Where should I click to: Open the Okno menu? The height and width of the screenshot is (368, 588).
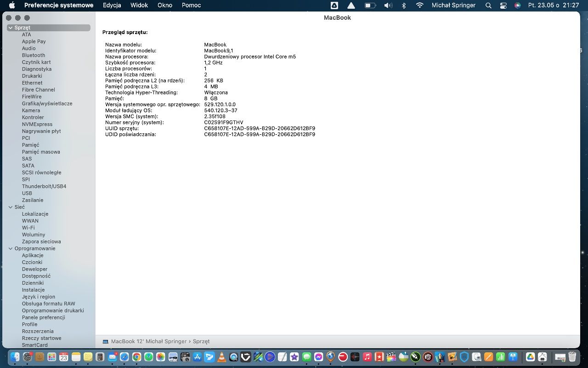tap(165, 5)
